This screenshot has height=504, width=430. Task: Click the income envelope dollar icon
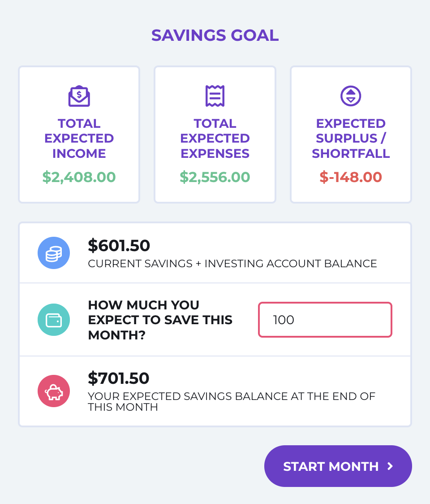pyautogui.click(x=79, y=96)
